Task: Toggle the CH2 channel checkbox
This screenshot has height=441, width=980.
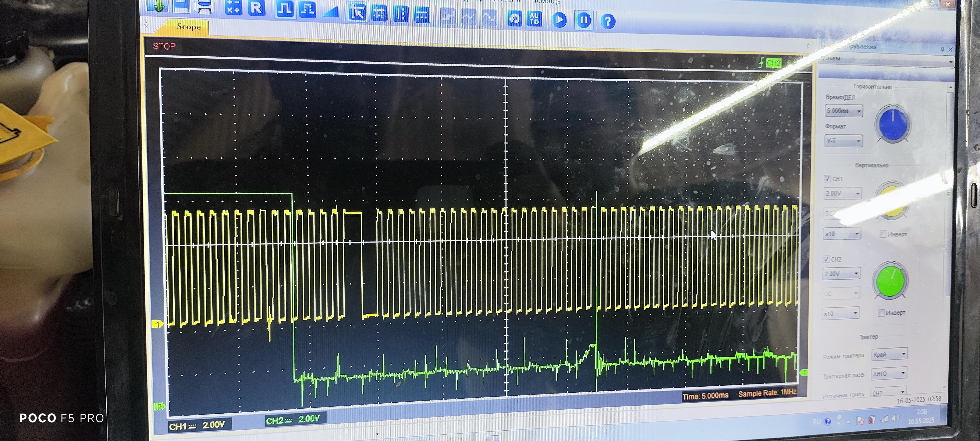Action: click(x=826, y=259)
